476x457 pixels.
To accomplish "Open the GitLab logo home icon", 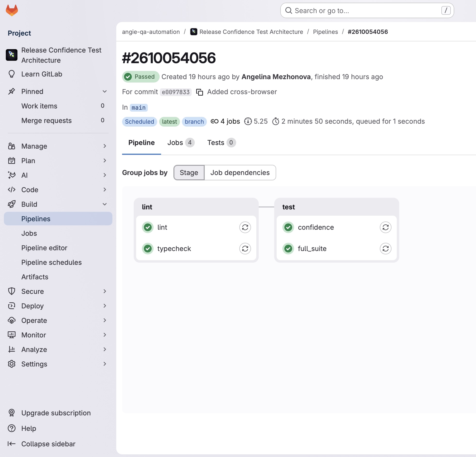I will pos(12,10).
